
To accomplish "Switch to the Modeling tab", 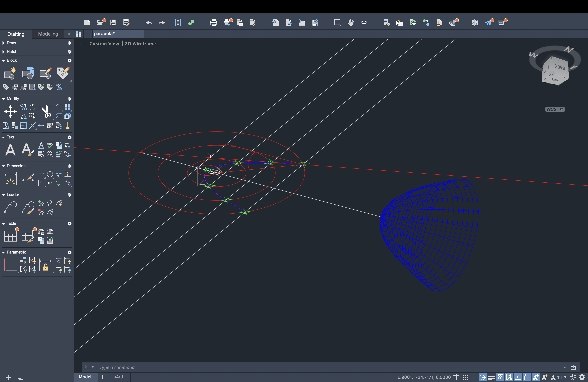I will pos(48,34).
